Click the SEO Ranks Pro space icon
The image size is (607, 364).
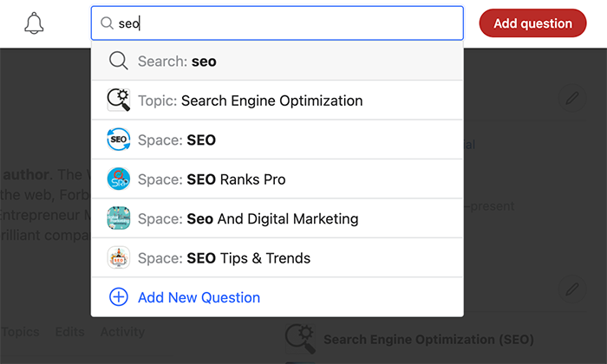click(119, 179)
